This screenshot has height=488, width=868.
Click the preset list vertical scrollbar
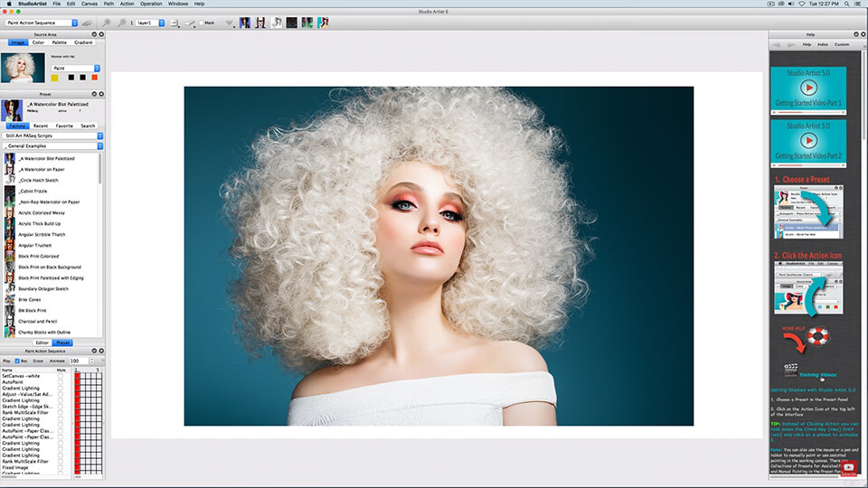point(100,169)
